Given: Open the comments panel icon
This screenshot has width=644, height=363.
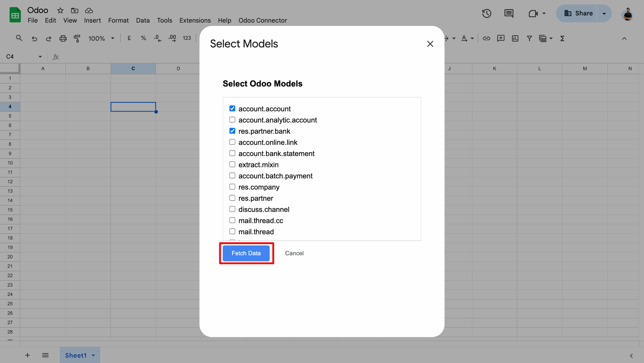Looking at the screenshot, I should click(509, 13).
